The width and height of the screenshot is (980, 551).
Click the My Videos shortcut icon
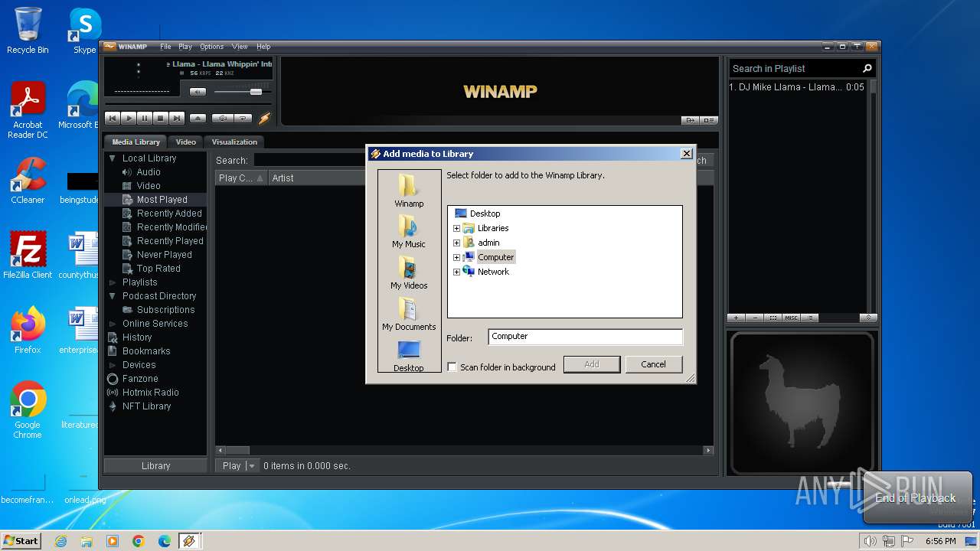click(x=409, y=267)
